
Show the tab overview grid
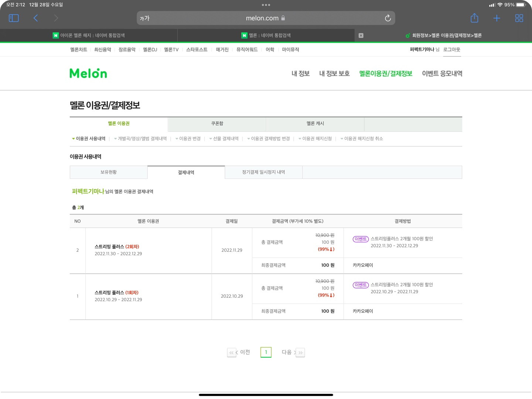click(x=519, y=18)
